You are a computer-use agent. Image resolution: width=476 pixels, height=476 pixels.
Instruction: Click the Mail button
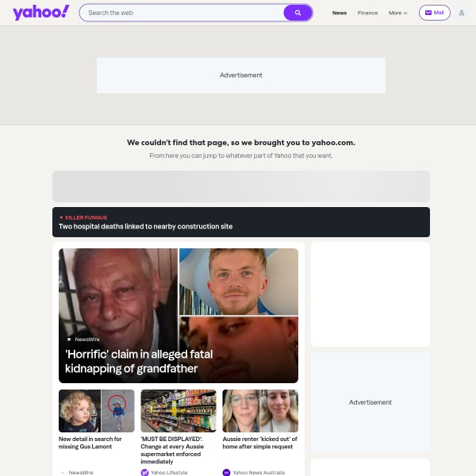point(435,13)
